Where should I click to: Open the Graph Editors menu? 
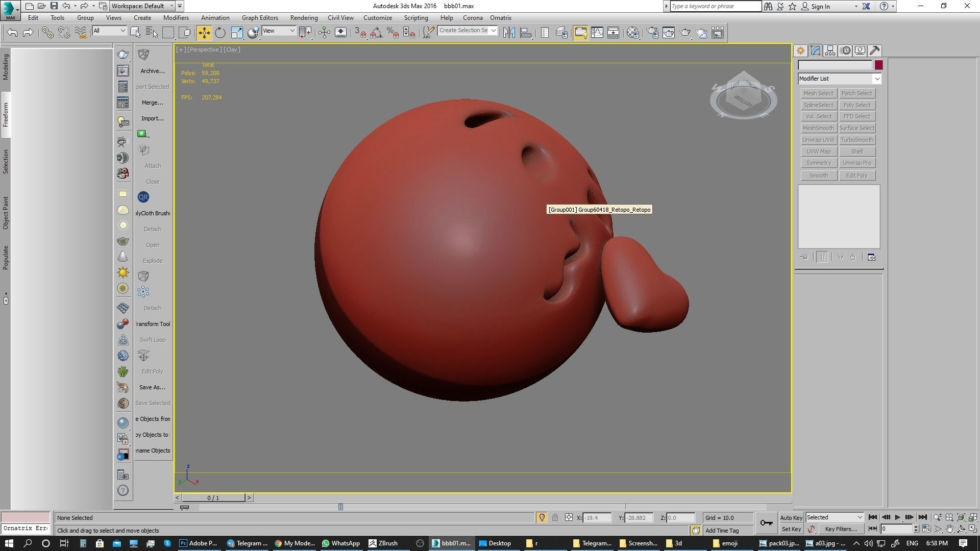pyautogui.click(x=260, y=18)
